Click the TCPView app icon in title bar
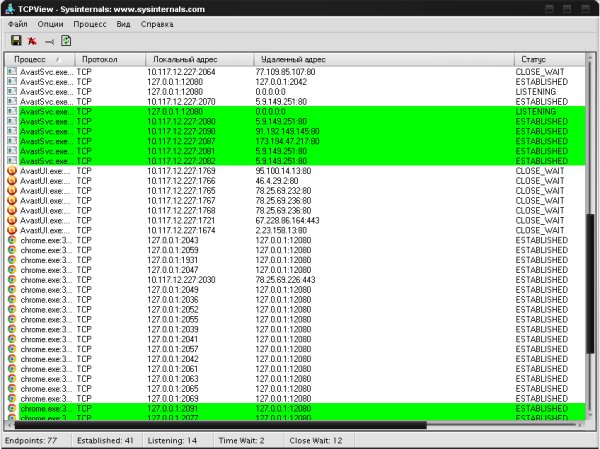Viewport: 600px width, 449px height. [x=10, y=8]
